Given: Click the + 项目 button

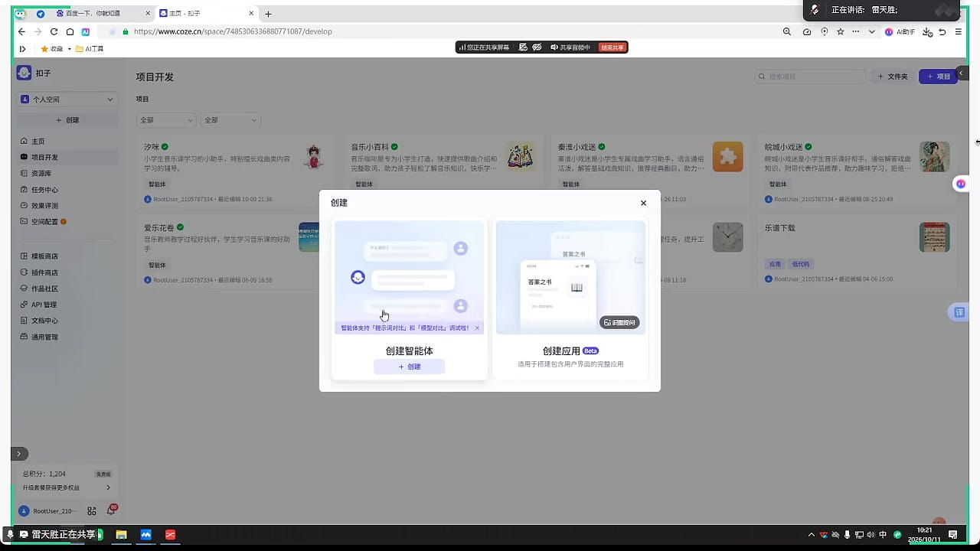Looking at the screenshot, I should click(938, 77).
